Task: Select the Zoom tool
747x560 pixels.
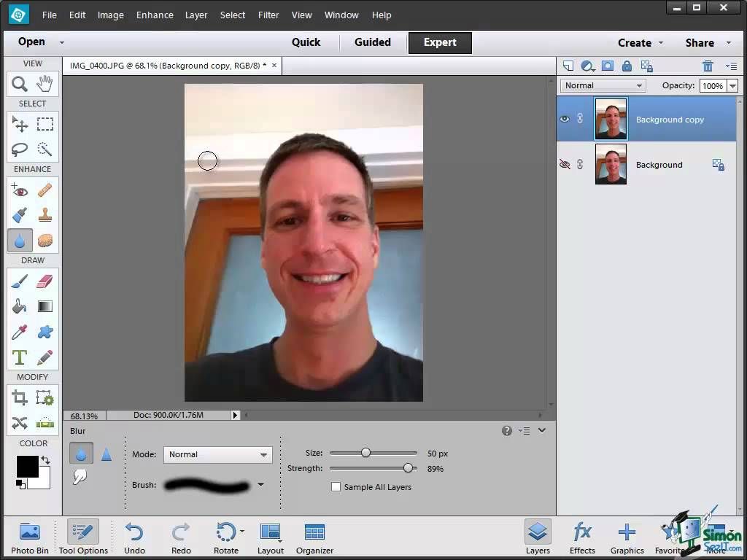Action: coord(20,84)
